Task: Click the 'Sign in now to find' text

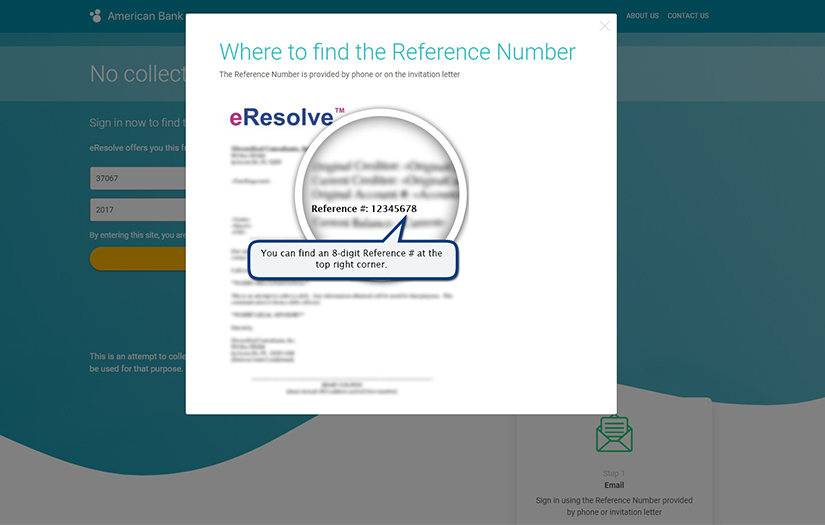Action: click(x=137, y=123)
